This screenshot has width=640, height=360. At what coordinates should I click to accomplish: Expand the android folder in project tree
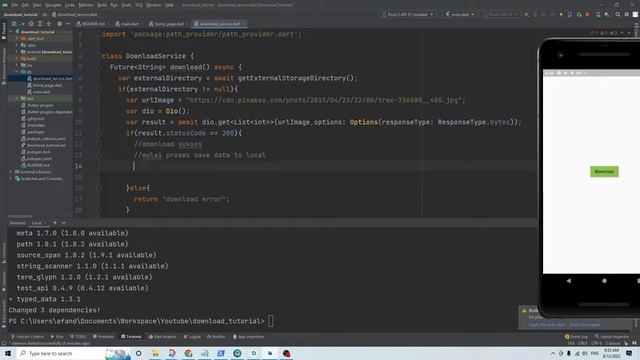click(x=17, y=52)
